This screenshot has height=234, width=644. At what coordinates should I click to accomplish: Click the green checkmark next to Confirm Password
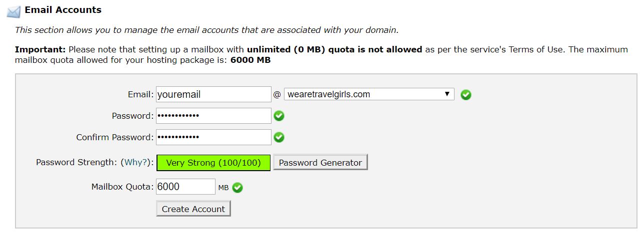point(279,137)
